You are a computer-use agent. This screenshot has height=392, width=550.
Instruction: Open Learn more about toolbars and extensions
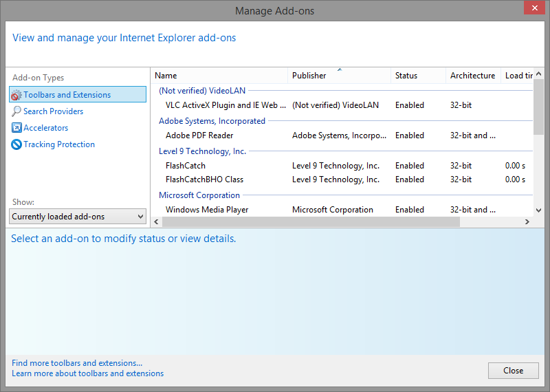pos(88,373)
